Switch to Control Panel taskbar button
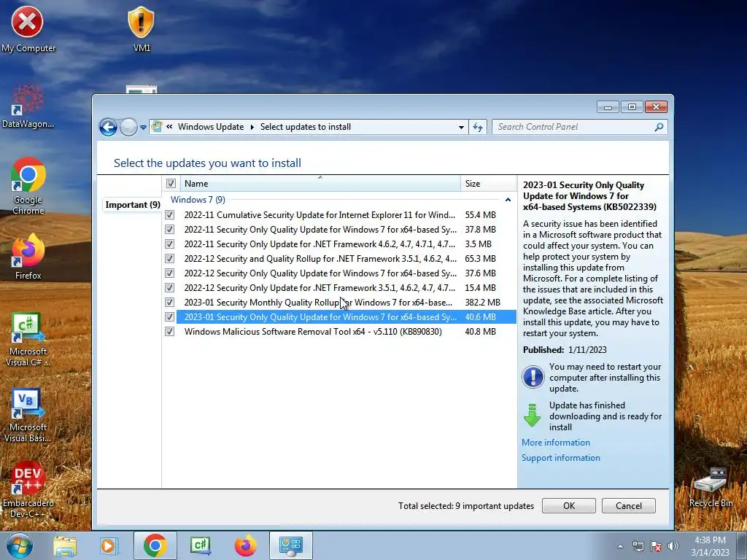The height and width of the screenshot is (560, 747). pos(290,545)
